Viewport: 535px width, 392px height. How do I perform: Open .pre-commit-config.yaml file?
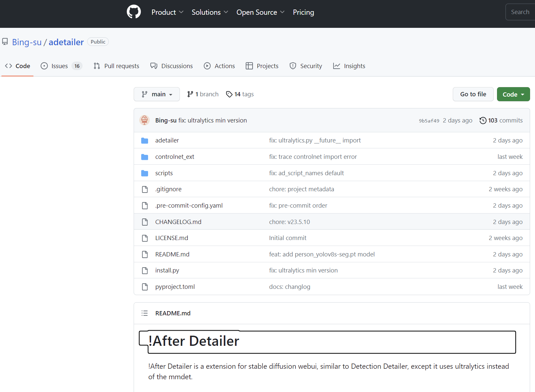189,205
